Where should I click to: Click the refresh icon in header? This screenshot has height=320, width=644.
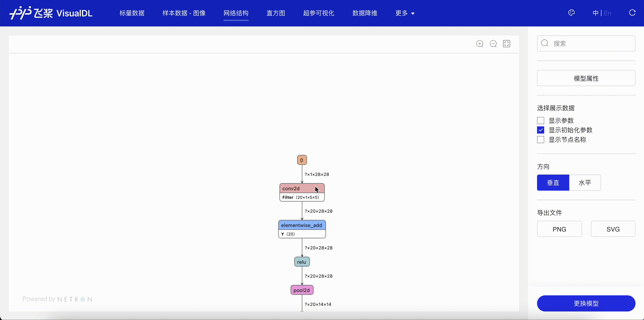click(632, 13)
